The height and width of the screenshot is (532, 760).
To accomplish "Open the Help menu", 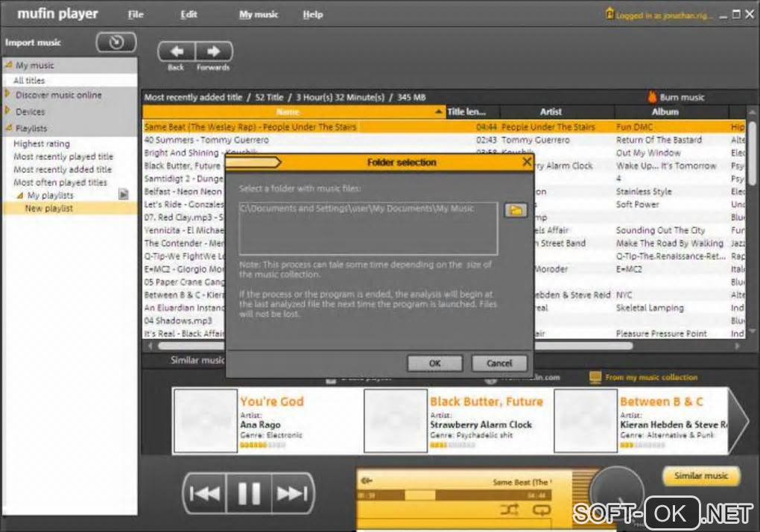I will point(313,15).
